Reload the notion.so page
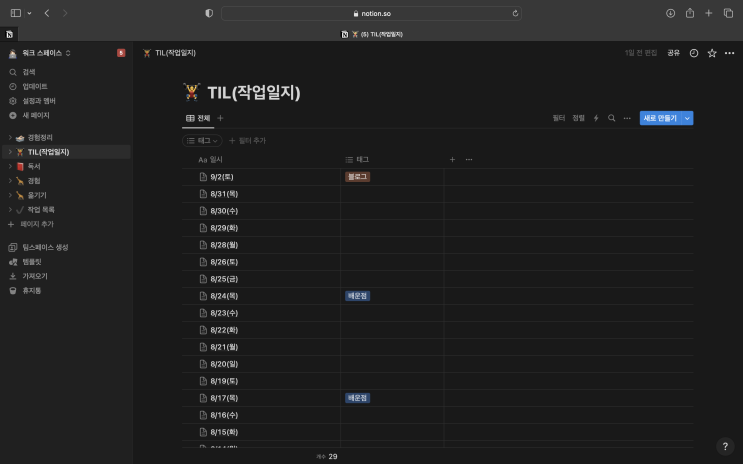The width and height of the screenshot is (743, 464). (515, 13)
